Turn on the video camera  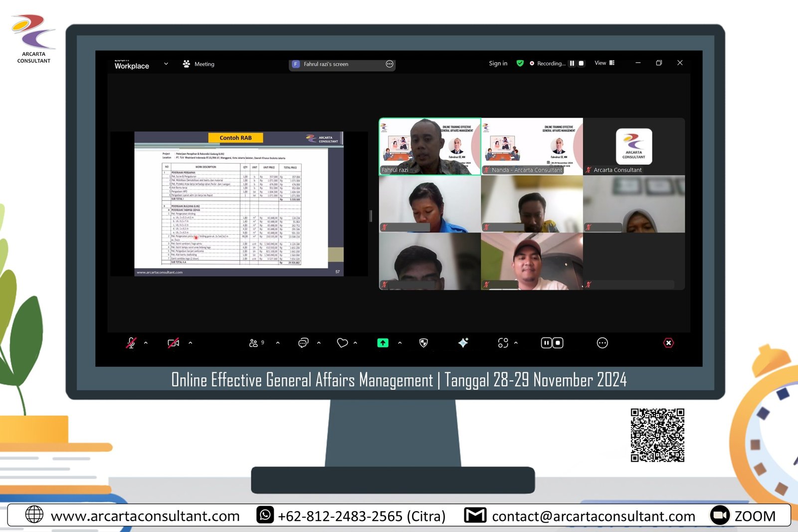pyautogui.click(x=173, y=343)
